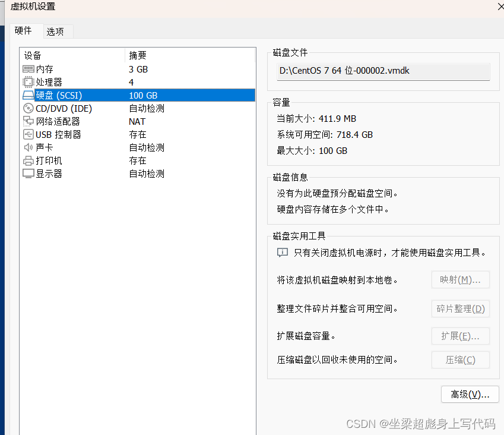Select the USB 控制器 controller icon

(x=28, y=134)
